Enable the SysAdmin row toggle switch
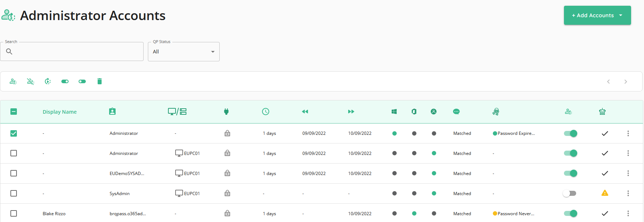644x222 pixels. [x=570, y=193]
